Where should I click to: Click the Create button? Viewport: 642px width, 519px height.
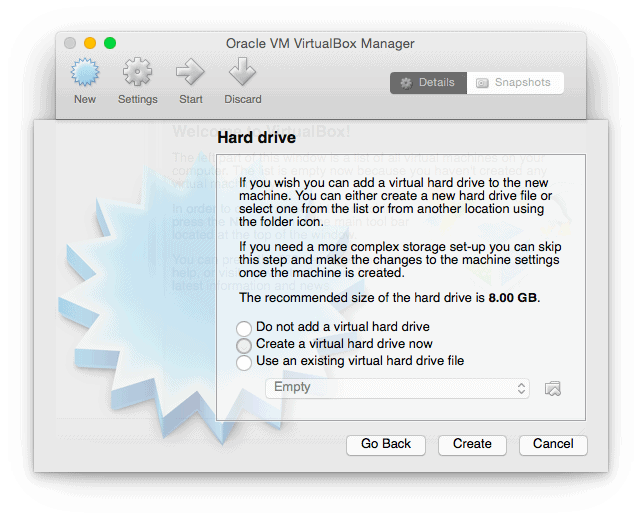(x=472, y=445)
